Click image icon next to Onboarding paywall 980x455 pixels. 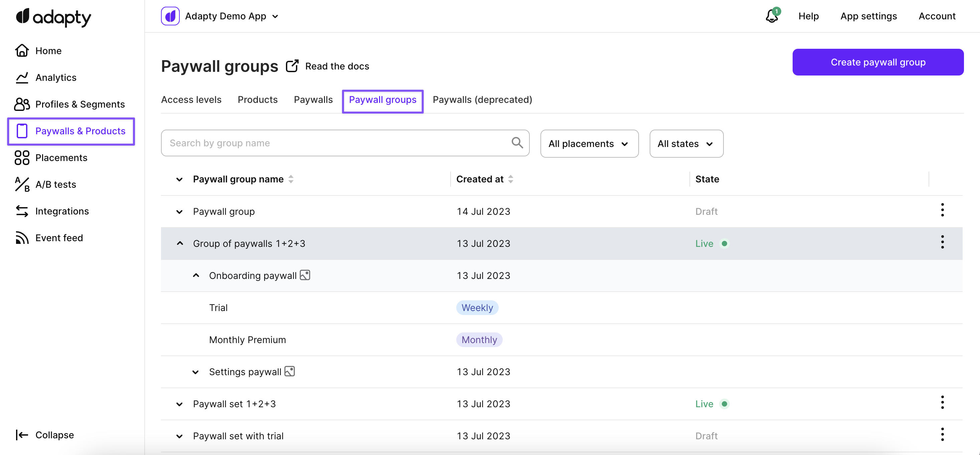coord(305,275)
